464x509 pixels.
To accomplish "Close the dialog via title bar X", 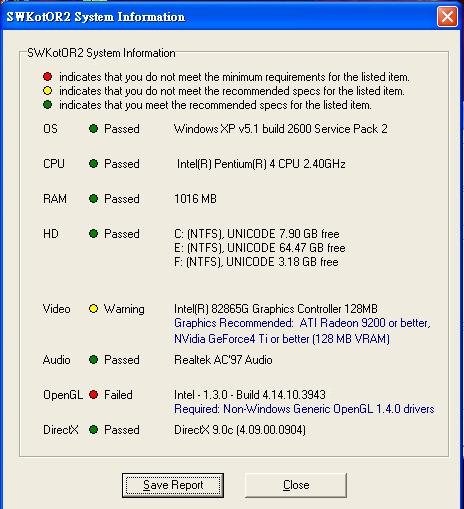I will click(x=447, y=16).
